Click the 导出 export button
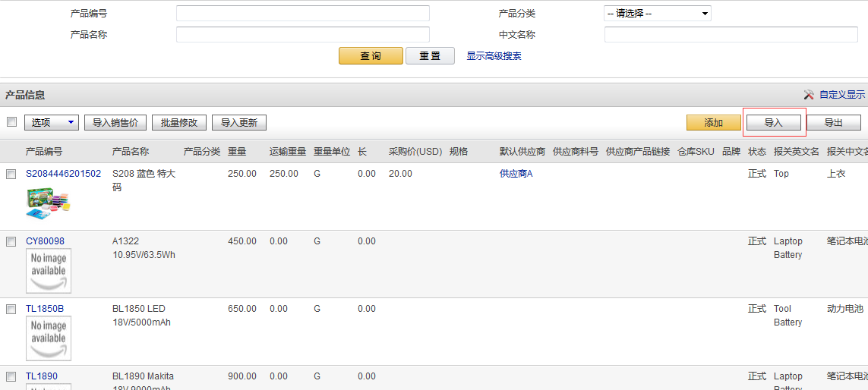 834,123
